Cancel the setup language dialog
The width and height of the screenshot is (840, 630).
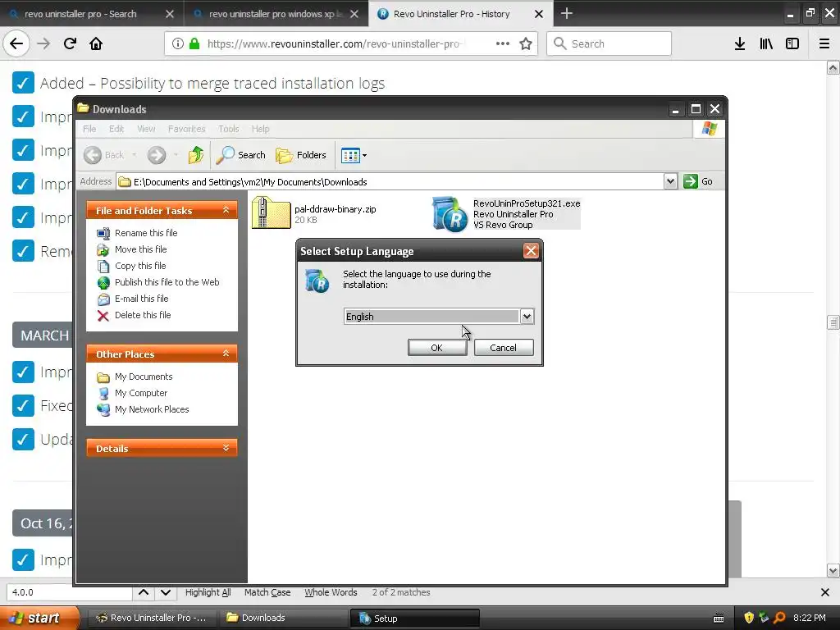[503, 348]
